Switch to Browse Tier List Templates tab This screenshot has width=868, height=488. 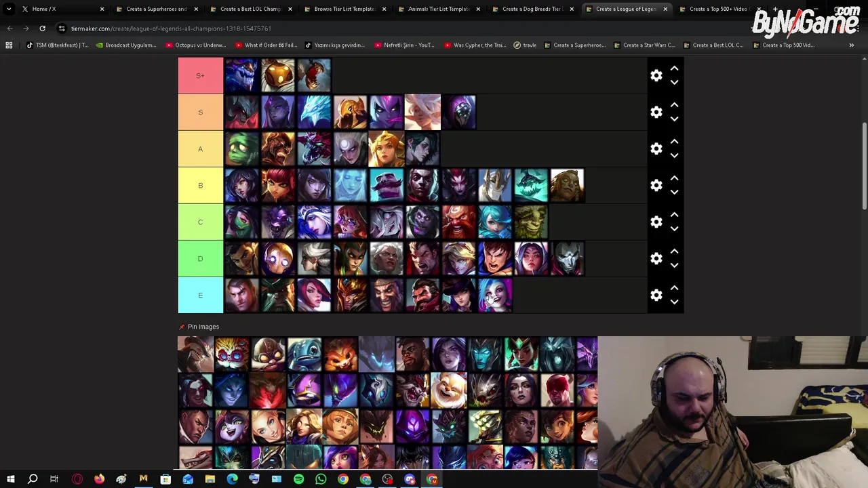coord(344,9)
